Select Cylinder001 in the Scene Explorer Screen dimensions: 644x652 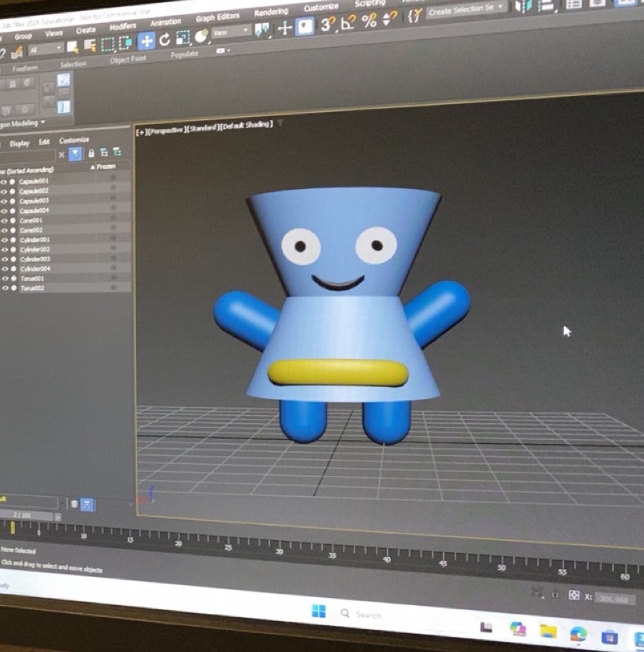coord(35,240)
